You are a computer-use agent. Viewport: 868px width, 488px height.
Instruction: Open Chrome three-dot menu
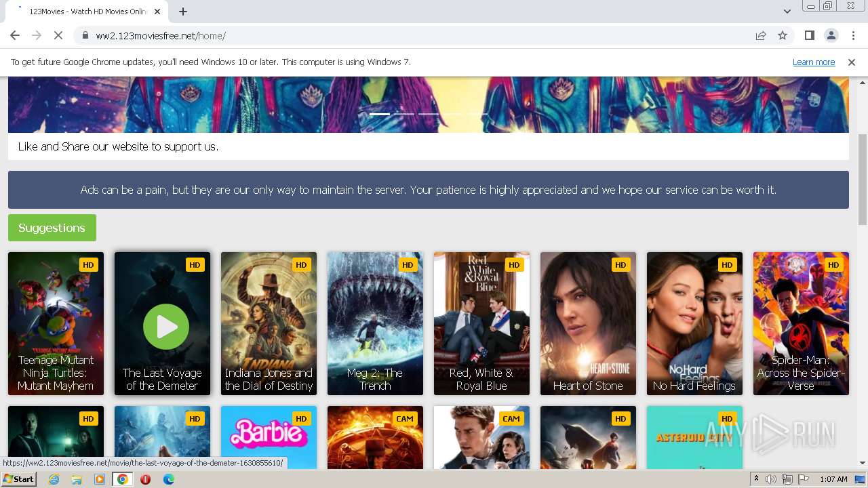point(852,35)
